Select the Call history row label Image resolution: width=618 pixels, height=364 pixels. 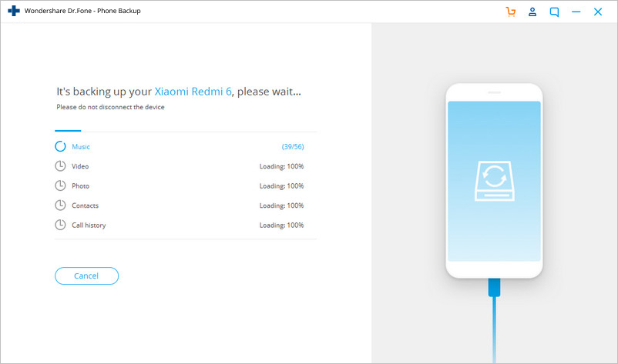point(89,225)
